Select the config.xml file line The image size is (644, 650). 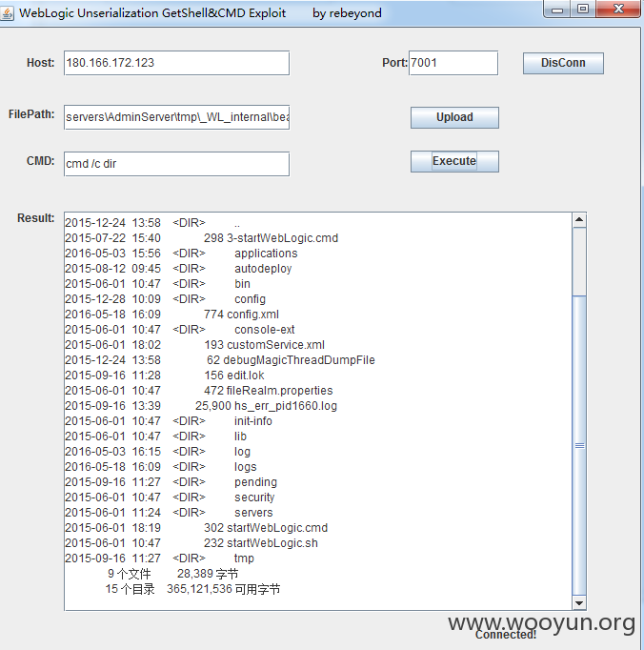172,315
